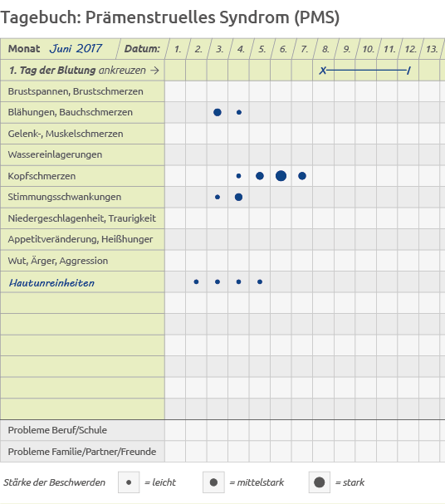Viewport: 445px width, 504px height.
Task: Select the 'mittelstark' legend dot box
Action: pos(213,482)
